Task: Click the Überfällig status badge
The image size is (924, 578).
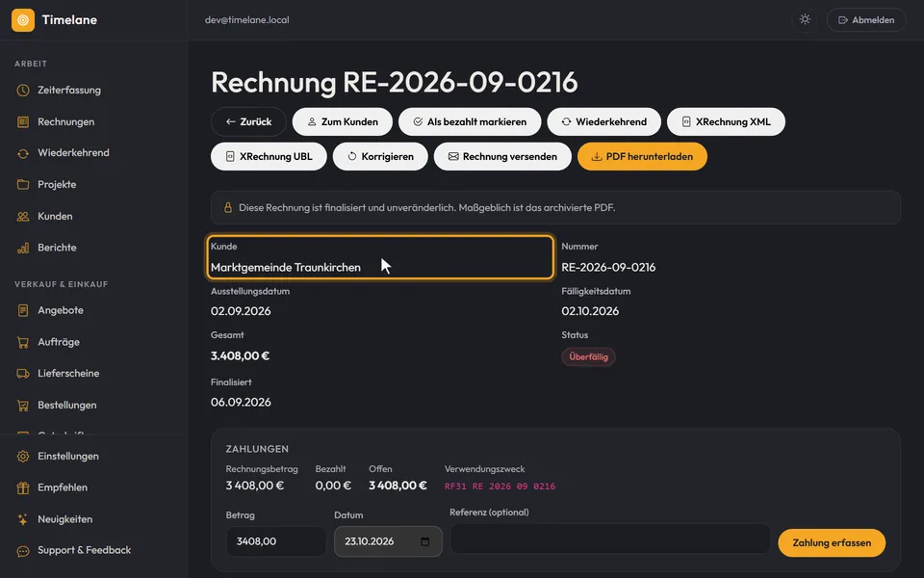Action: coord(588,356)
